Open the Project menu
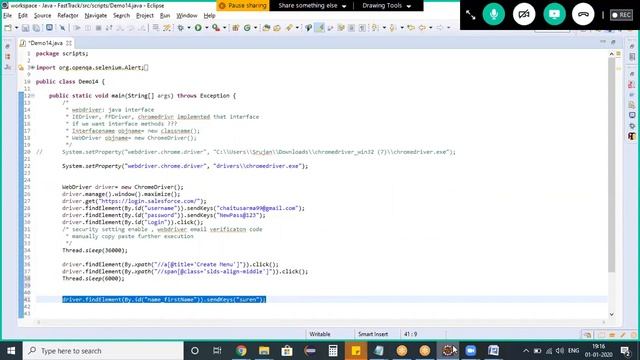 (x=145, y=16)
